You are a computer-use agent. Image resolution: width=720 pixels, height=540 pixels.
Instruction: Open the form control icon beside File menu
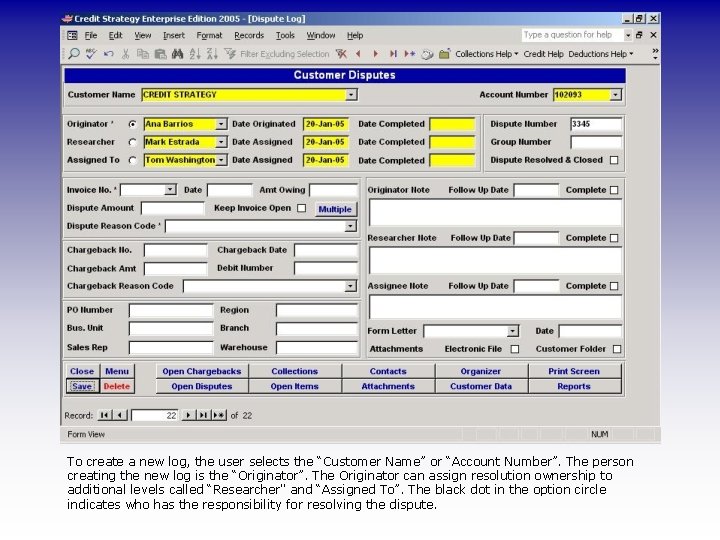coord(73,35)
